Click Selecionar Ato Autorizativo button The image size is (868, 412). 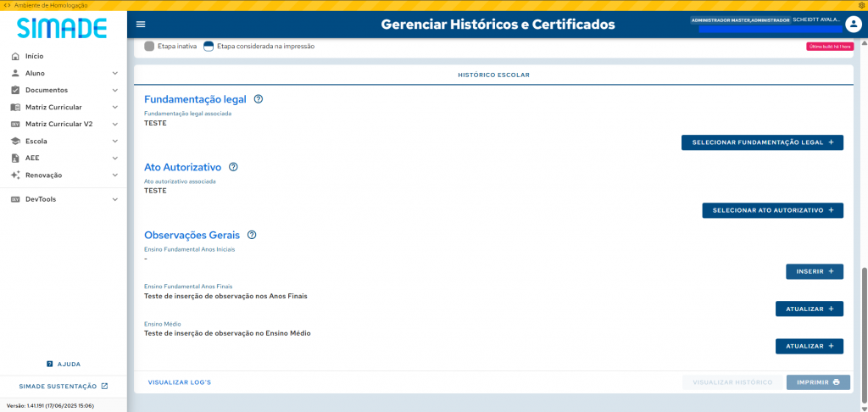[x=772, y=210]
